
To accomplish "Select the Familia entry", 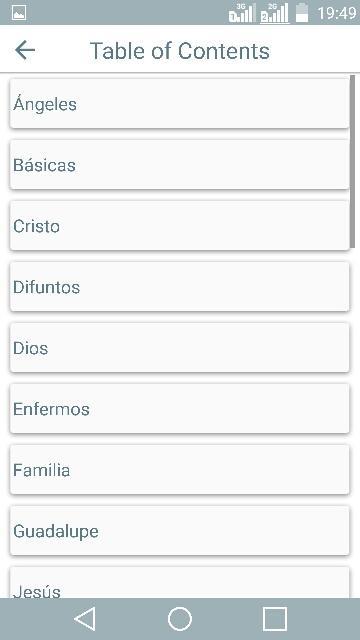I will click(x=180, y=470).
